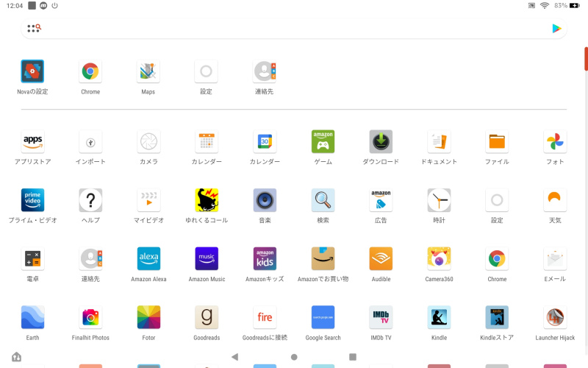The width and height of the screenshot is (588, 368).
Task: Open ダウンロード app
Action: click(x=381, y=141)
